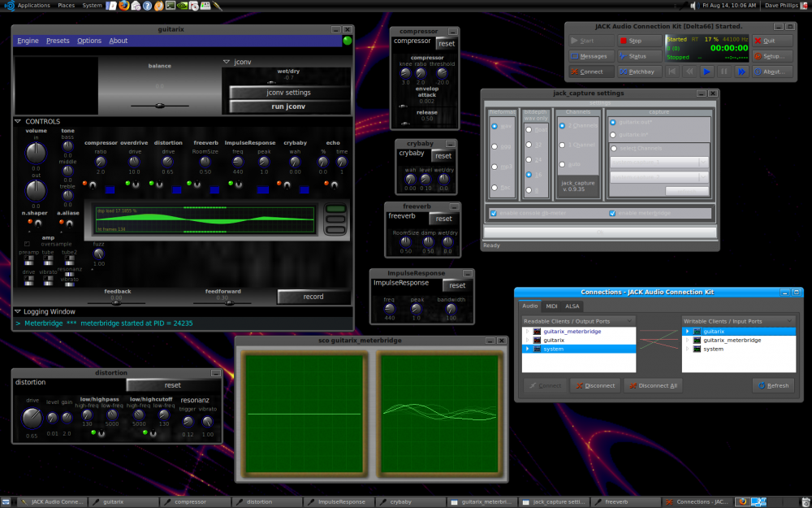Open the system:capture_1 dropdown
The image size is (812, 508).
click(659, 163)
